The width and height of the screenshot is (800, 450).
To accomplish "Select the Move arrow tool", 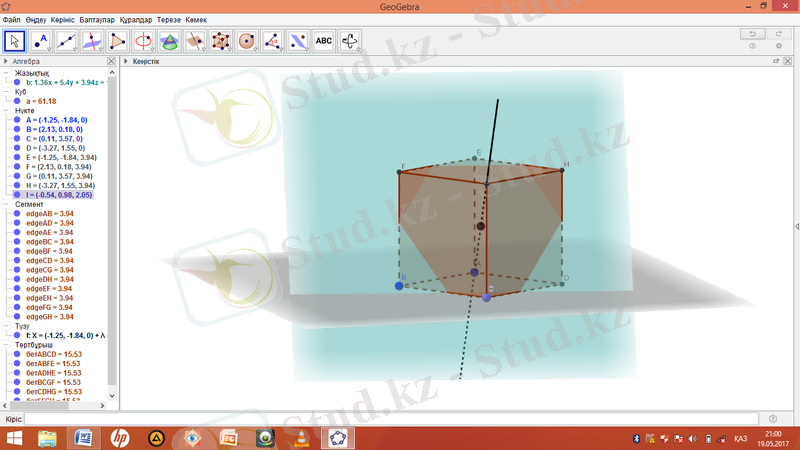I will pyautogui.click(x=15, y=41).
